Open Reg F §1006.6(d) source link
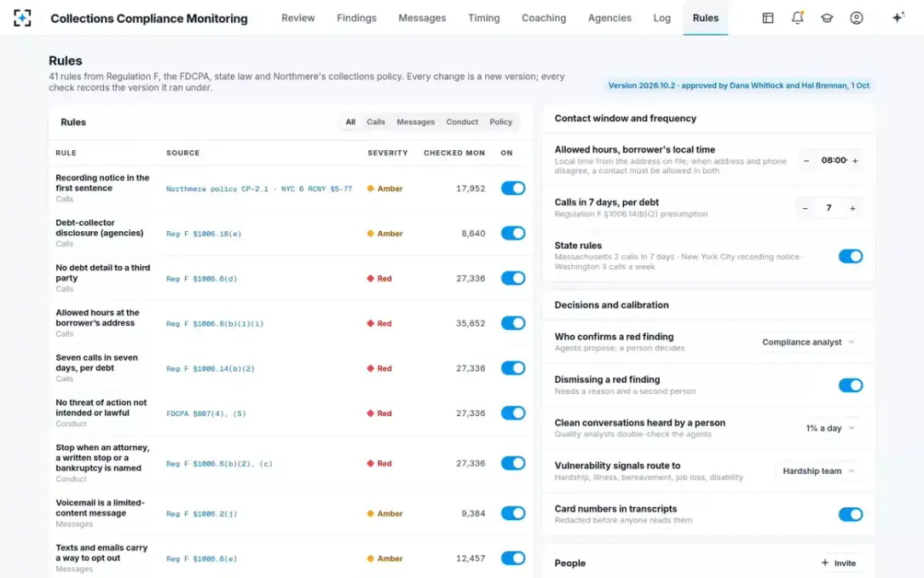This screenshot has height=578, width=924. [202, 279]
